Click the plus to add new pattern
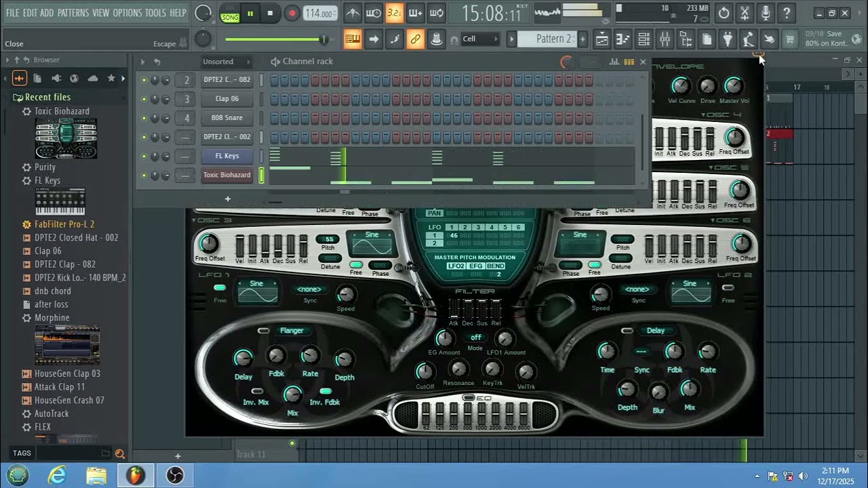This screenshot has width=868, height=488. pos(582,39)
